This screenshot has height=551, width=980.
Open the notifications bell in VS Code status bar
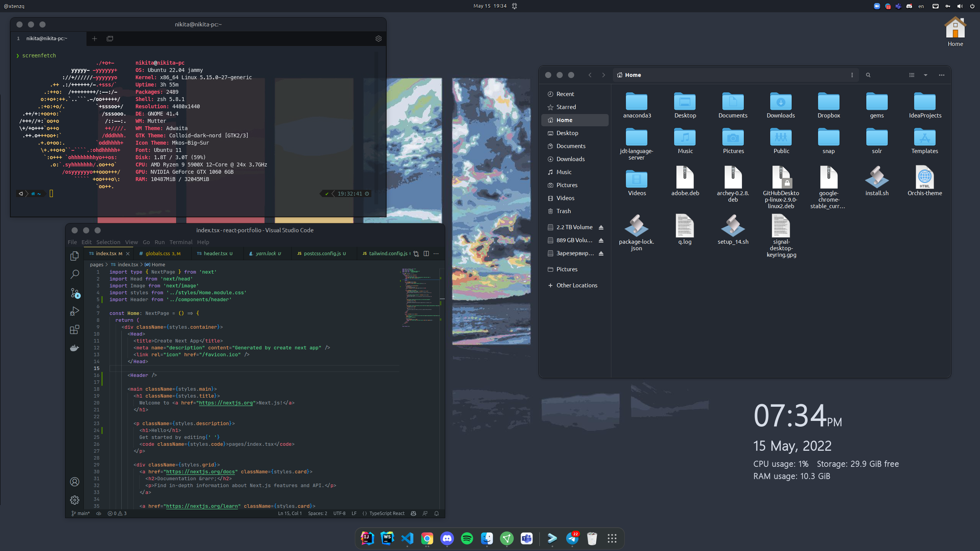click(x=436, y=514)
